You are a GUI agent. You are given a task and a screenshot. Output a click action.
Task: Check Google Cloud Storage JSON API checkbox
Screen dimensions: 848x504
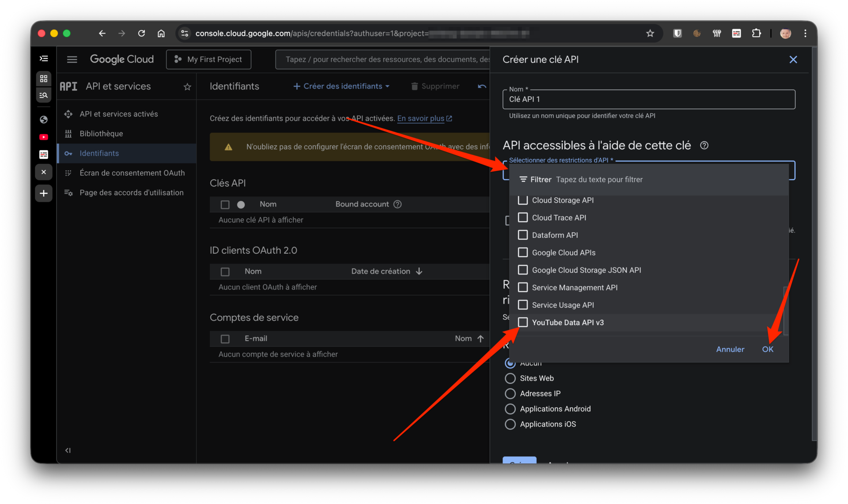pos(522,270)
